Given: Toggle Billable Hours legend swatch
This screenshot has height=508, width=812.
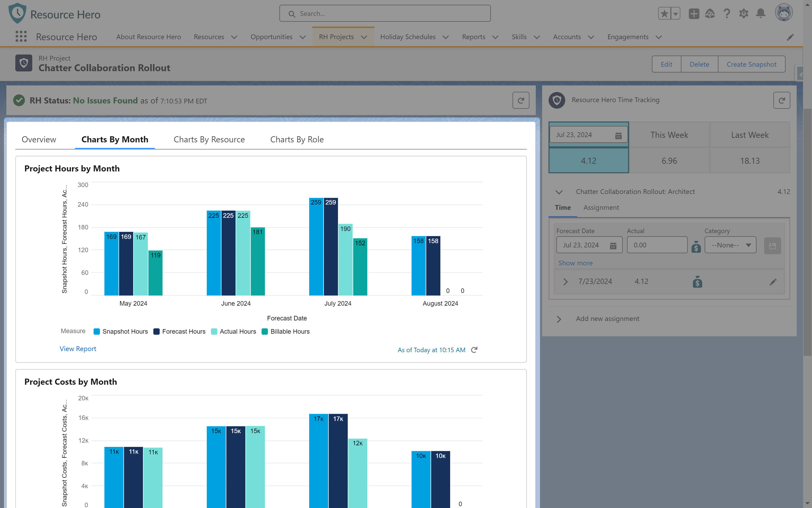Looking at the screenshot, I should click(265, 332).
